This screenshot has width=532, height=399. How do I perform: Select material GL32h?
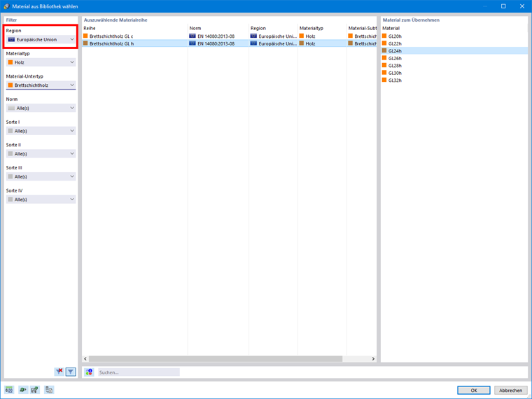coord(454,80)
